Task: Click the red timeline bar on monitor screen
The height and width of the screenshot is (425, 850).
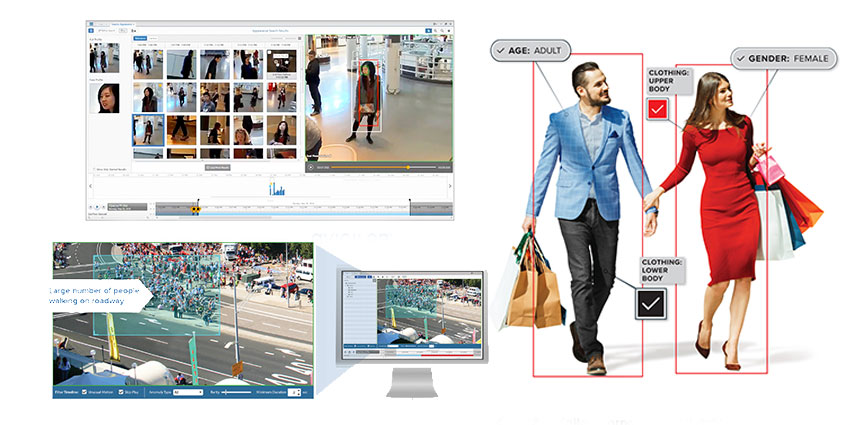Action: [x=449, y=355]
